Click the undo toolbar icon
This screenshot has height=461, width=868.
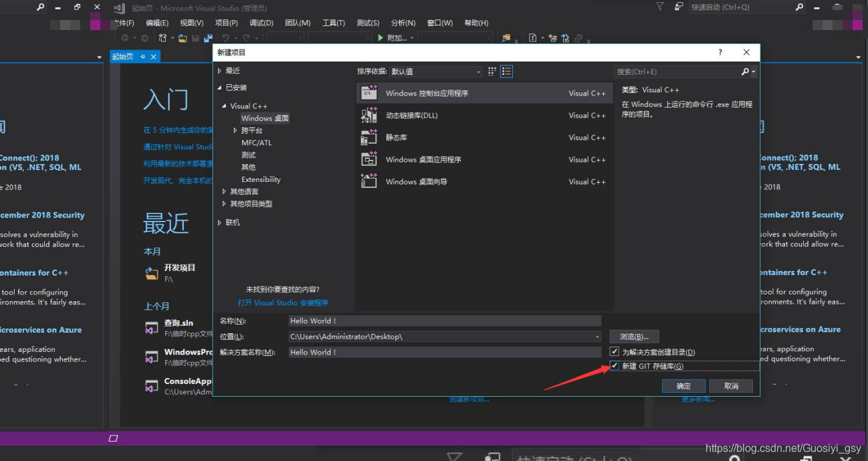[x=226, y=38]
